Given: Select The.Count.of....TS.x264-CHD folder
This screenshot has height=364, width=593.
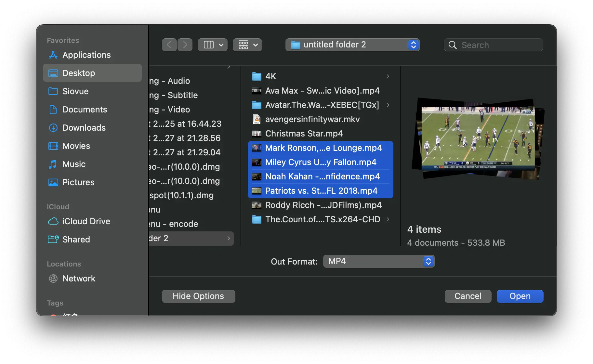Looking at the screenshot, I should tap(321, 219).
